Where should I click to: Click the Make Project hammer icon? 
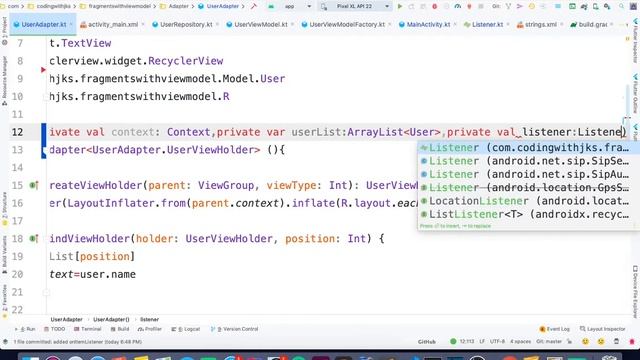tap(254, 7)
